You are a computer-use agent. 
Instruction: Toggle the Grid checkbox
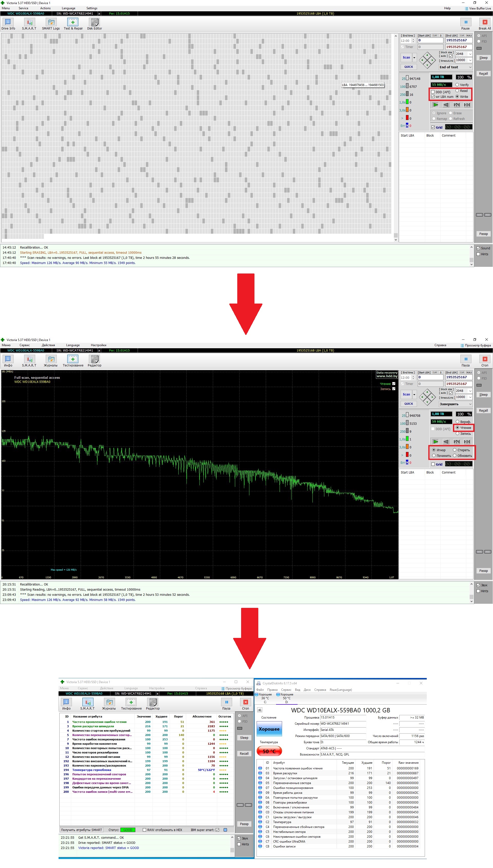(x=433, y=127)
